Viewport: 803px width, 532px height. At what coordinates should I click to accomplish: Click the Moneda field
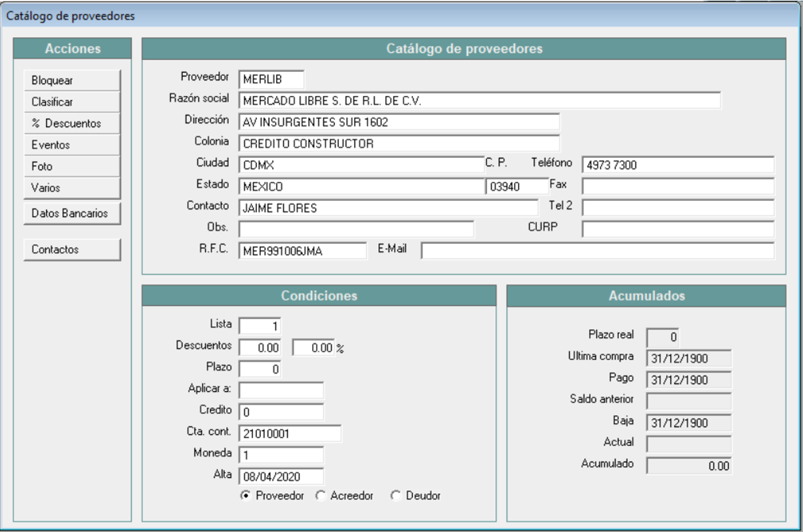coord(281,455)
